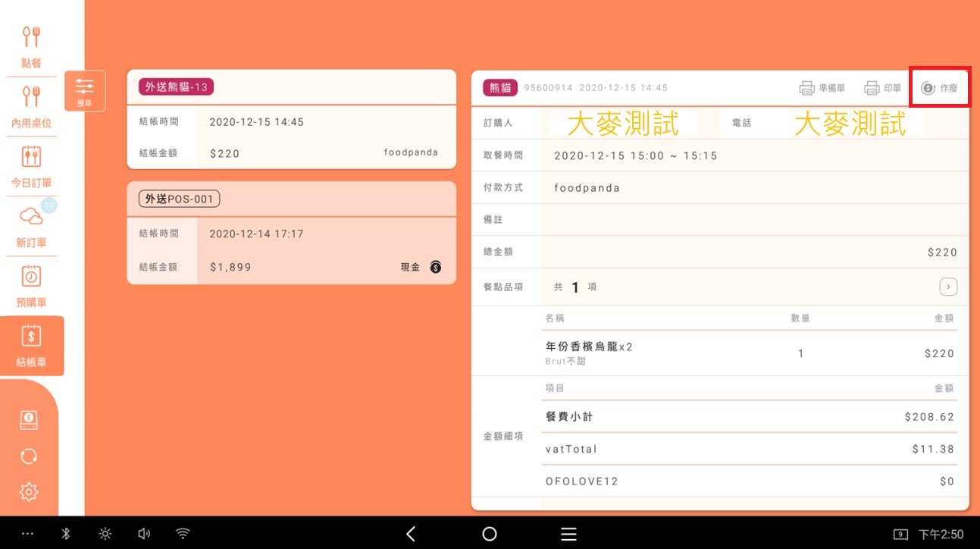Select the 外送POS-001 order card
The width and height of the screenshot is (980, 549).
pyautogui.click(x=291, y=233)
